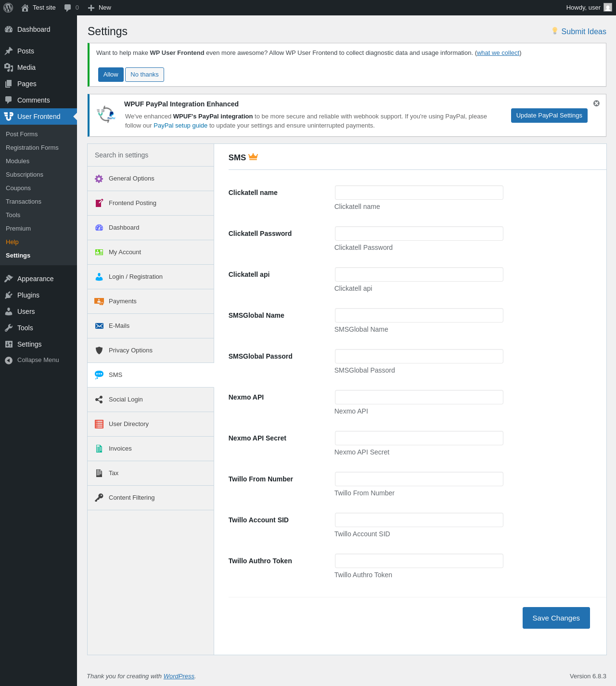The height and width of the screenshot is (686, 616).
Task: Click the user avatar in admin bar
Action: point(608,8)
